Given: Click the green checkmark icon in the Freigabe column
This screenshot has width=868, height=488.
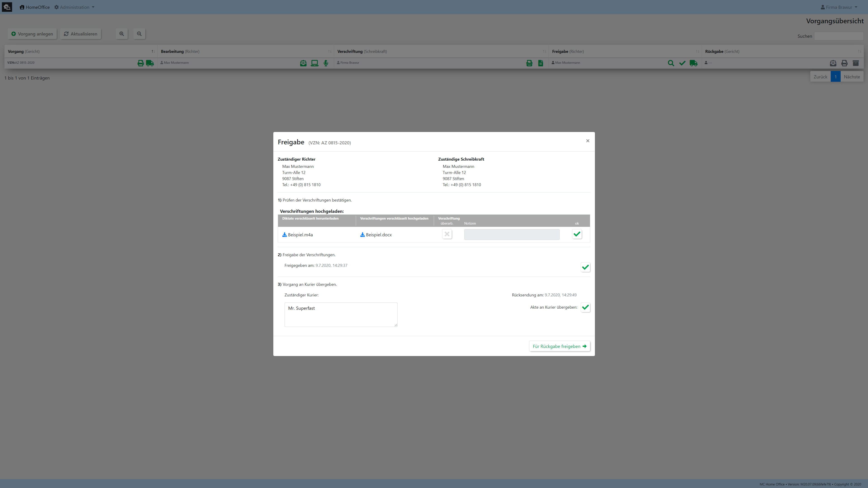Looking at the screenshot, I should pos(682,63).
